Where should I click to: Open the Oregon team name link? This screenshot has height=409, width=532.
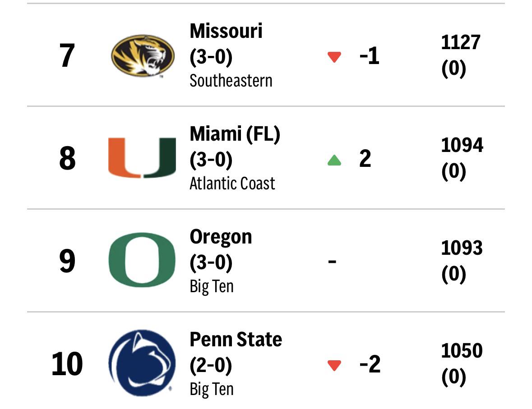(221, 237)
